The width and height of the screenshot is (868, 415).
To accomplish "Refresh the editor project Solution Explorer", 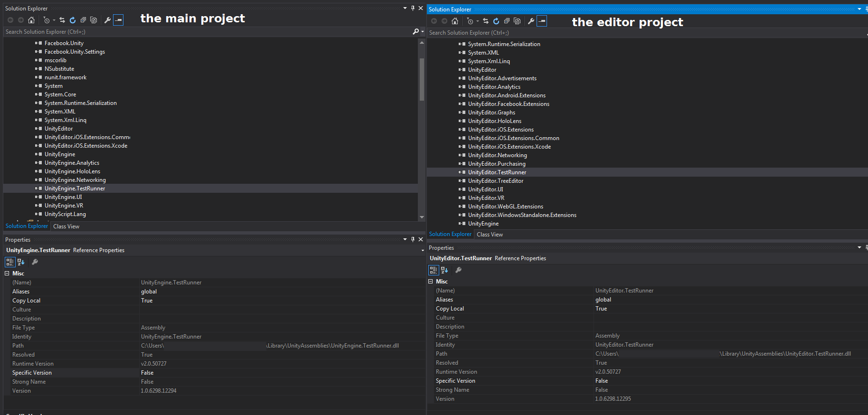I will (496, 21).
